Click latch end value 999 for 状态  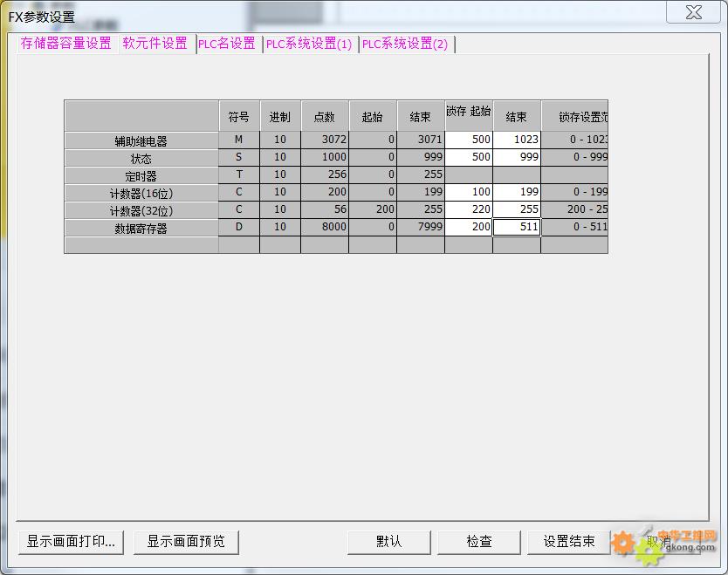tap(517, 157)
